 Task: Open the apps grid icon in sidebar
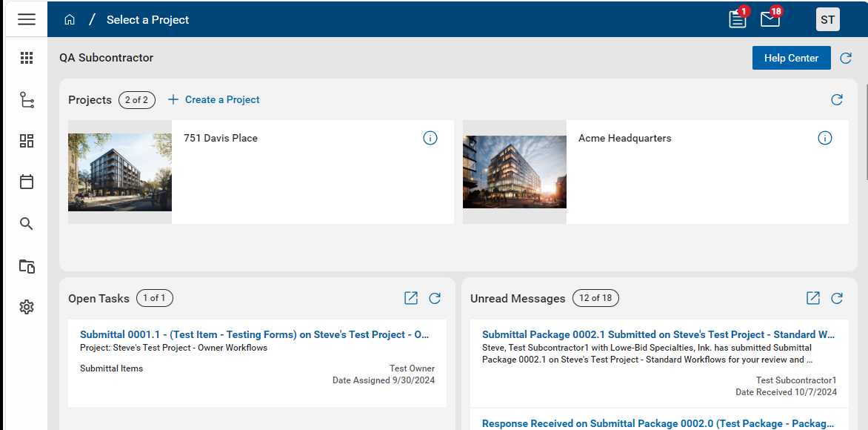27,58
